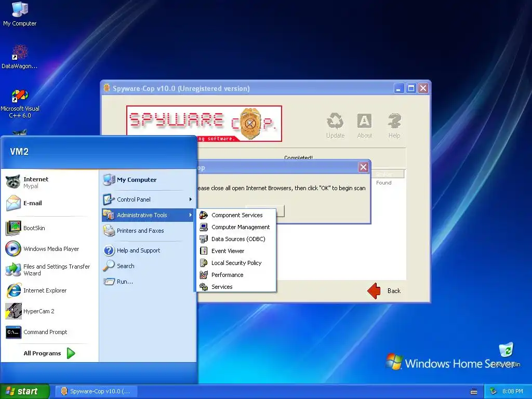
Task: Expand the Control Panel submenu arrow
Action: 190,199
